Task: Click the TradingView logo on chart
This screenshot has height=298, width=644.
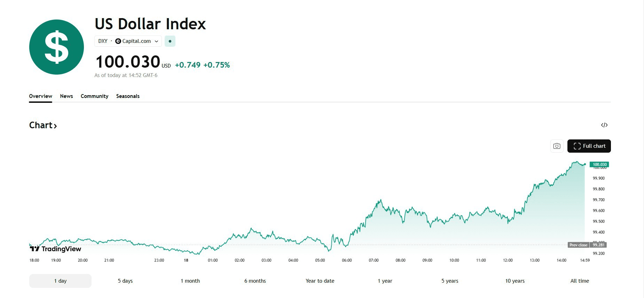Action: coord(56,249)
